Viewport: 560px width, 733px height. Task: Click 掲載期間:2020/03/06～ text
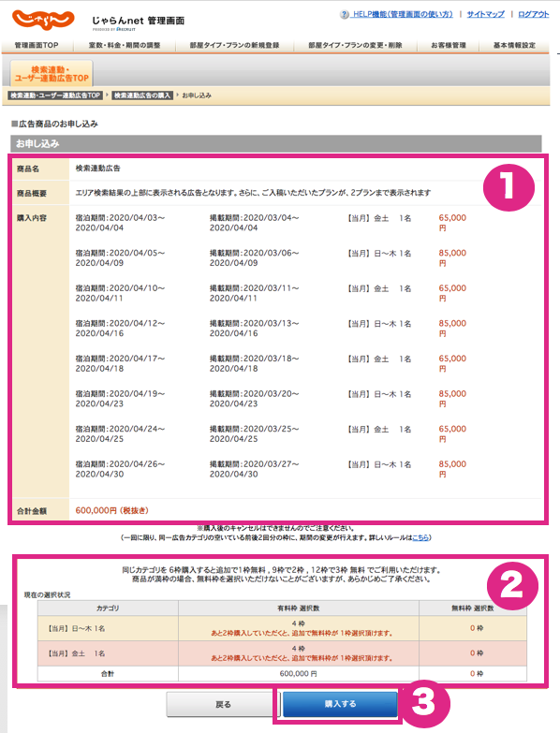click(255, 253)
